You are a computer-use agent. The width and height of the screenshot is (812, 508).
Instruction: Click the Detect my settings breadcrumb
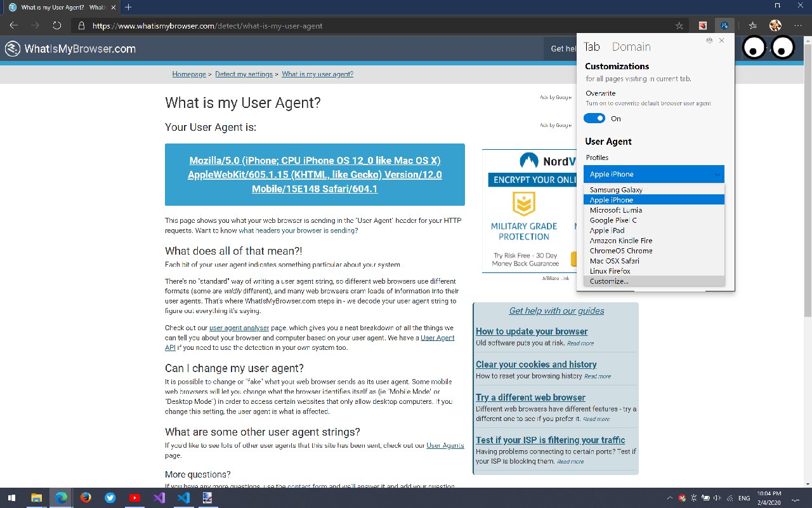pyautogui.click(x=244, y=74)
